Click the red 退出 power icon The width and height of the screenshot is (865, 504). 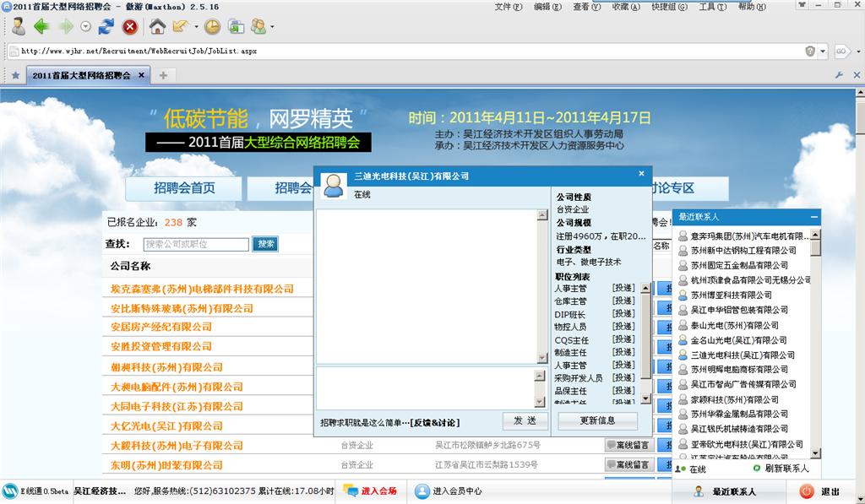point(807,490)
